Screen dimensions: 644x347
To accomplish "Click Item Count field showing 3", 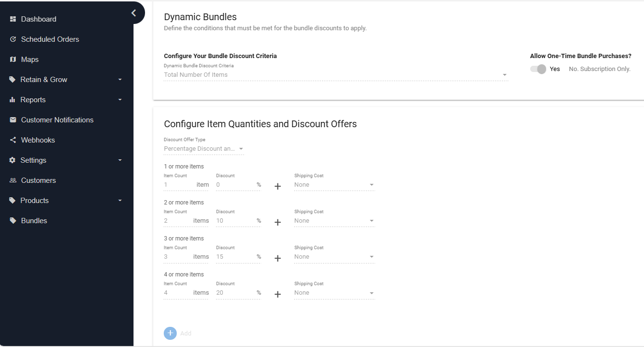I will pyautogui.click(x=186, y=257).
